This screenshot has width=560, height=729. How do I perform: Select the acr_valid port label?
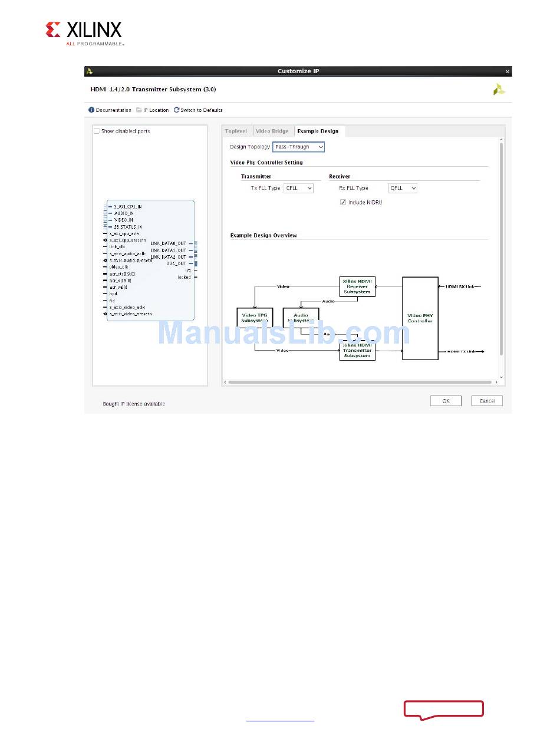click(x=118, y=287)
